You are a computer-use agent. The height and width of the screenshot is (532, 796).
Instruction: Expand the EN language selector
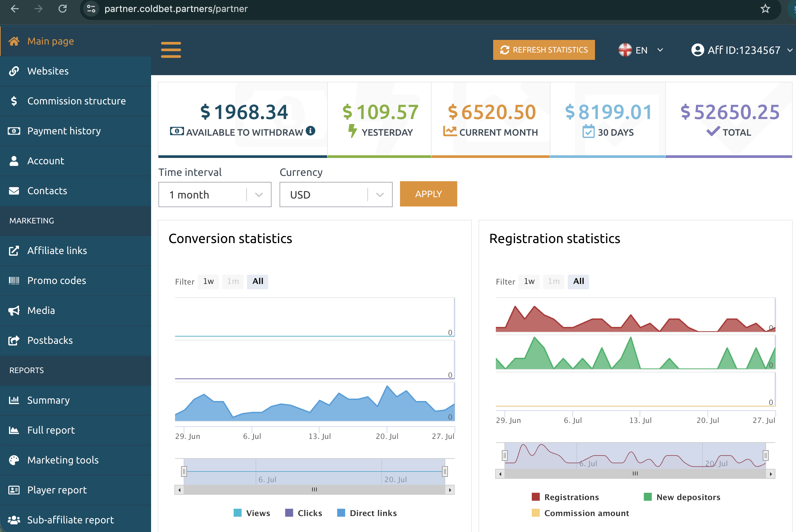click(x=641, y=50)
